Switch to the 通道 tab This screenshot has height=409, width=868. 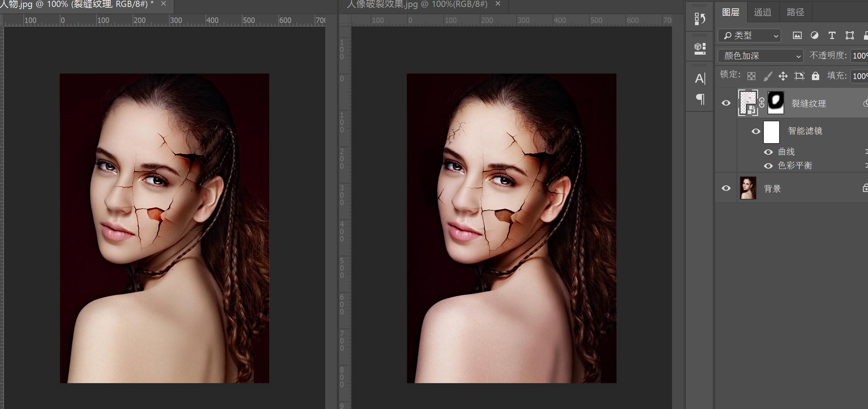pyautogui.click(x=762, y=12)
